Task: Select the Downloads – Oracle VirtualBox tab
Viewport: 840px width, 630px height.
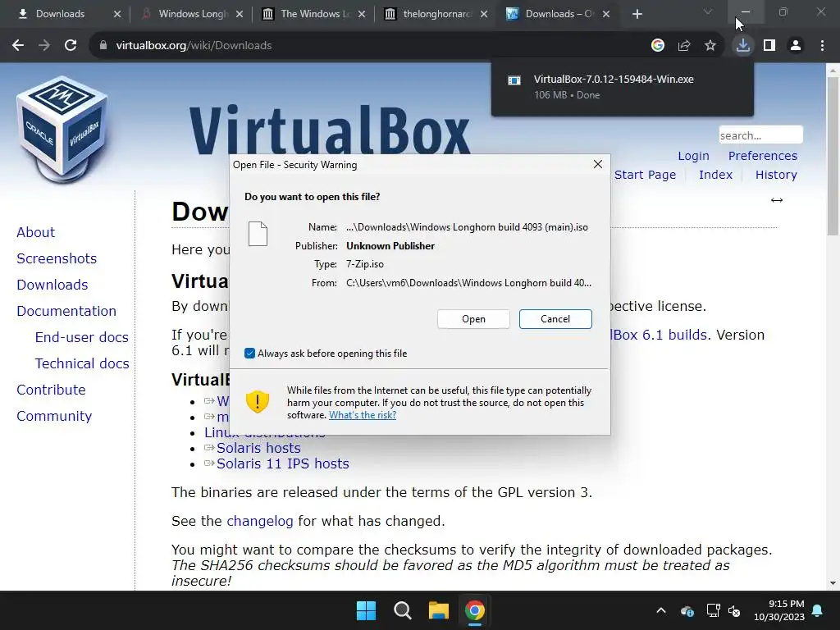Action: (x=558, y=14)
